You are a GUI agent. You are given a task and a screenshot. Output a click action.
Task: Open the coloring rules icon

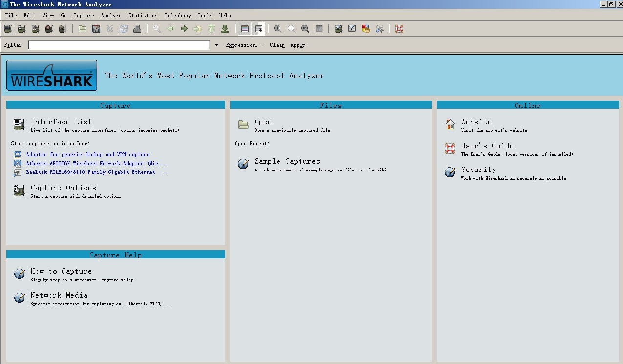(x=365, y=29)
